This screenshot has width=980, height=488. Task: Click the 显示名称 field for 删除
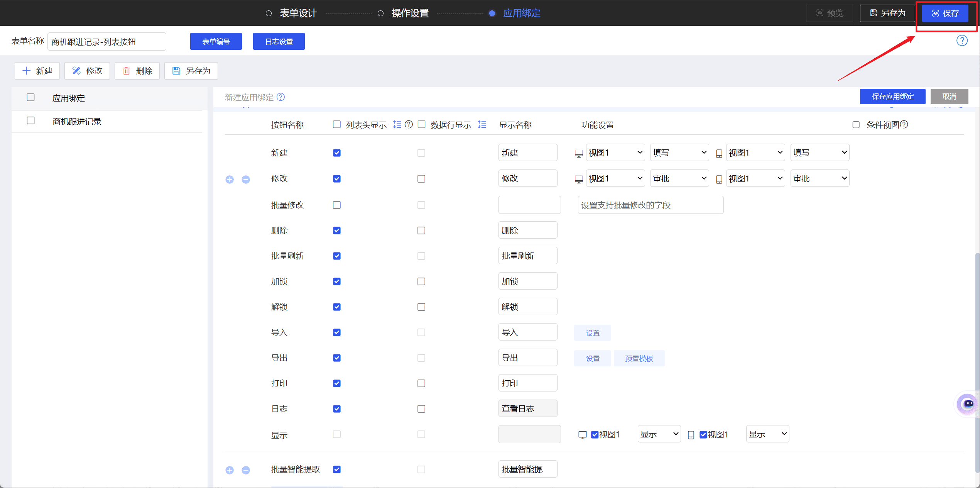(528, 230)
